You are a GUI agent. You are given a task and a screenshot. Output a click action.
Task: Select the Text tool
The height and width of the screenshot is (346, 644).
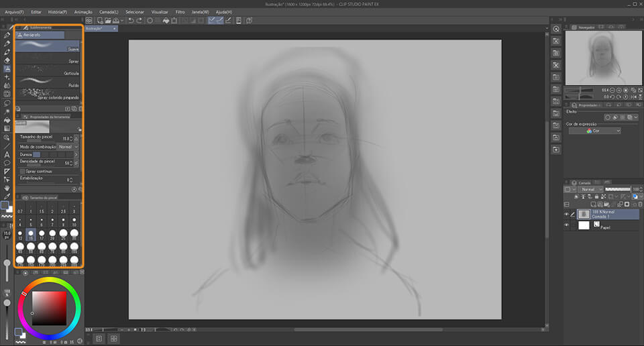pos(7,154)
